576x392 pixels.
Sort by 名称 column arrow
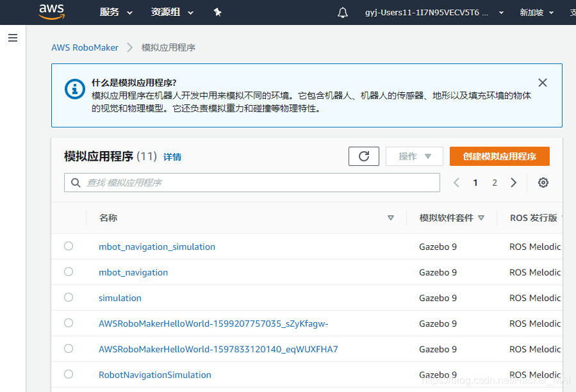[391, 218]
